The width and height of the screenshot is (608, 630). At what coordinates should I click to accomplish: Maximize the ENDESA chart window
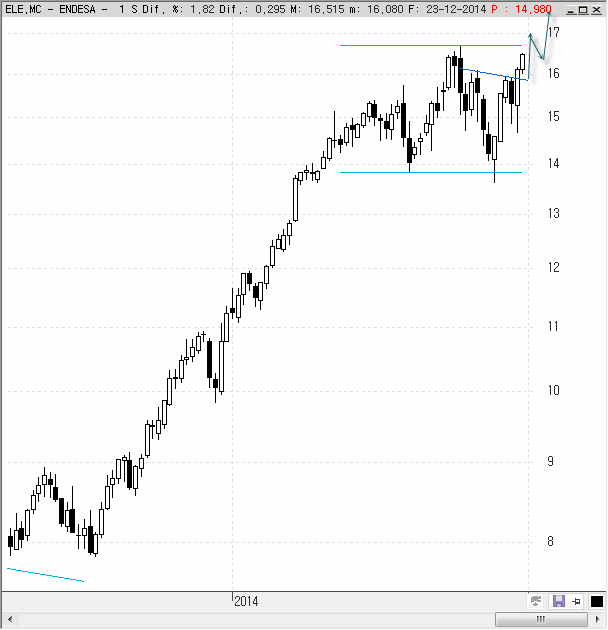click(x=583, y=10)
